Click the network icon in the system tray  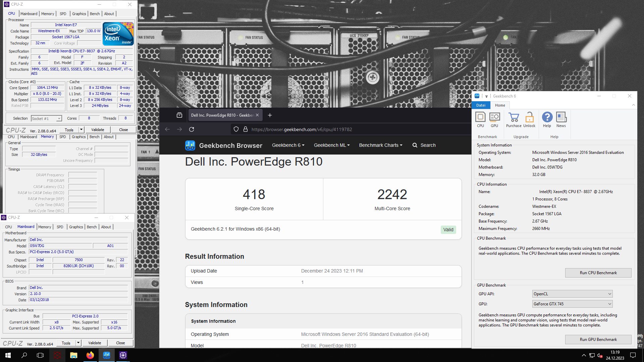[592, 355]
